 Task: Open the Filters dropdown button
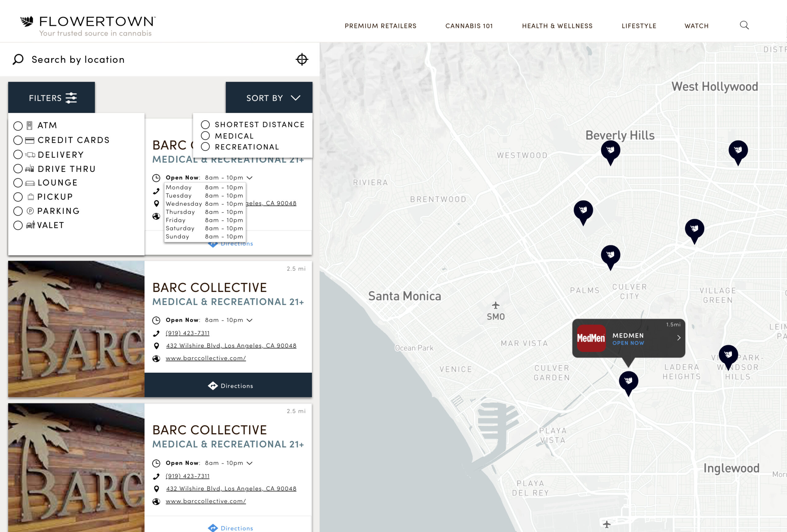click(51, 98)
